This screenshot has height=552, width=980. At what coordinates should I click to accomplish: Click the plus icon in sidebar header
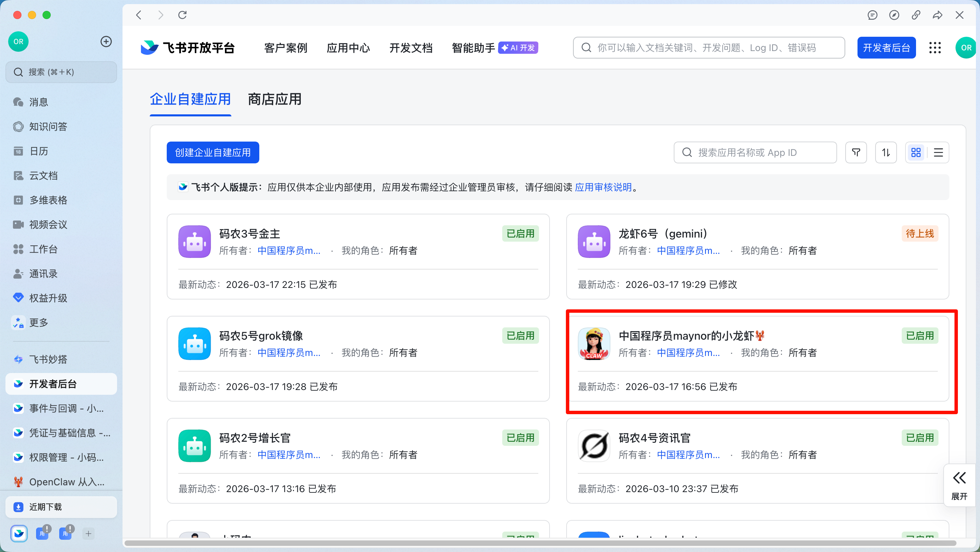point(106,42)
